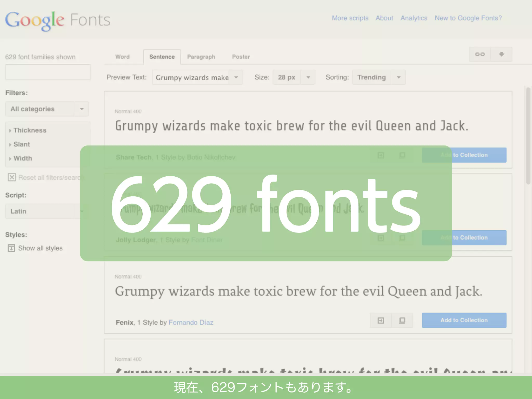Add Fenix font to Collection
The width and height of the screenshot is (532, 399).
pos(464,320)
